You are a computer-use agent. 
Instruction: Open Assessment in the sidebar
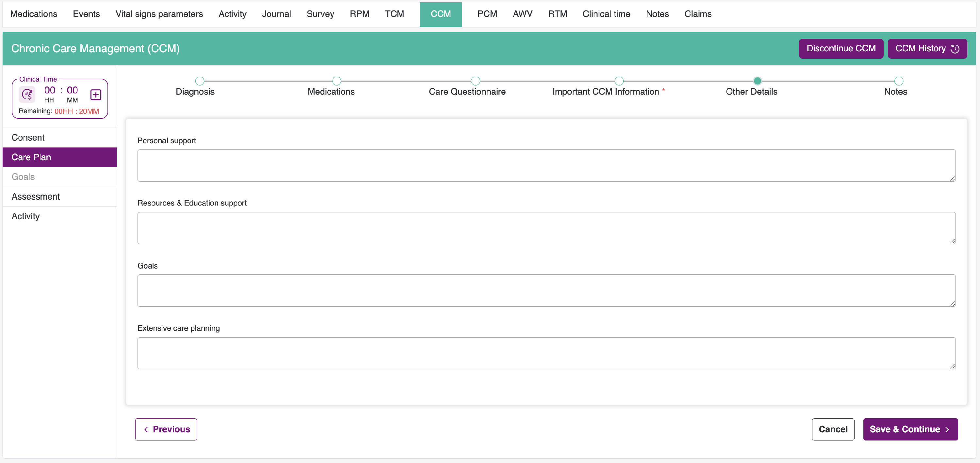point(35,196)
